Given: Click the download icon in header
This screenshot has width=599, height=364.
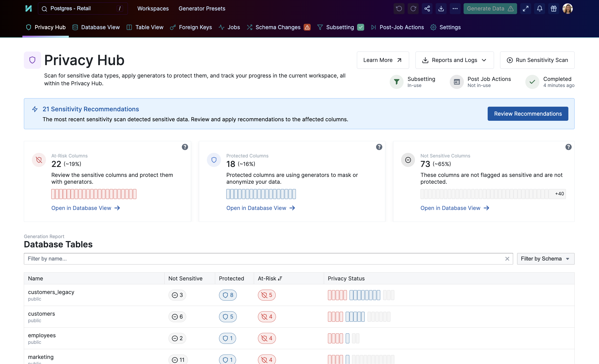Looking at the screenshot, I should (441, 9).
